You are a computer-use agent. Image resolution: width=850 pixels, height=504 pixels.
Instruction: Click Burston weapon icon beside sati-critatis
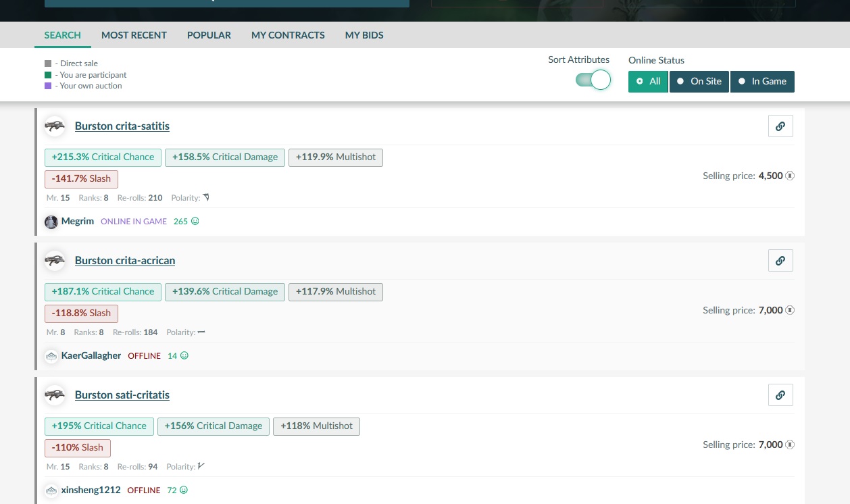tap(55, 395)
